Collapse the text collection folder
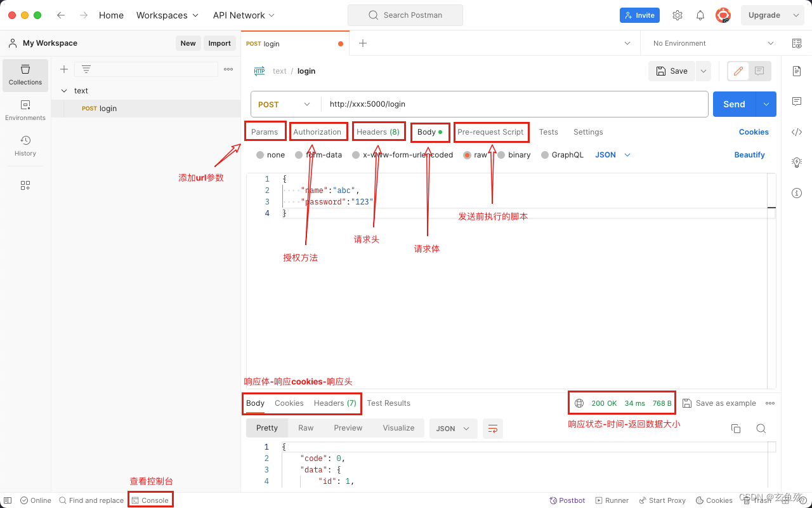 (x=64, y=91)
